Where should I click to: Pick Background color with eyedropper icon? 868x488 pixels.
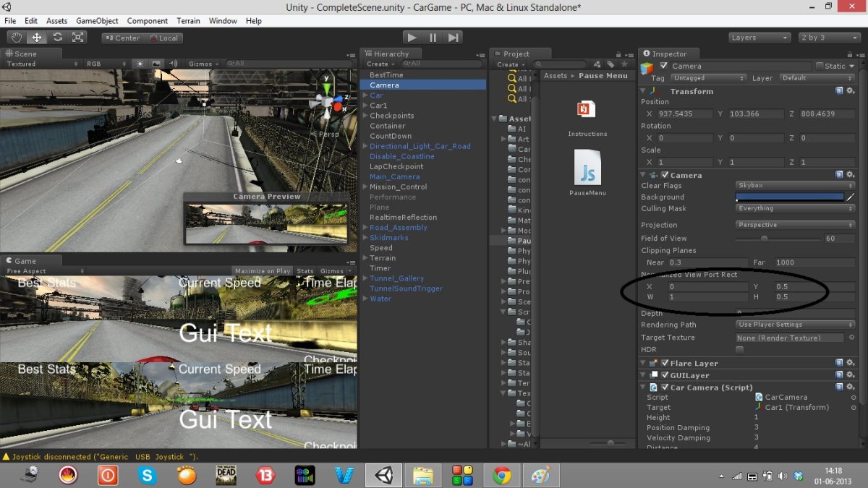click(x=851, y=197)
